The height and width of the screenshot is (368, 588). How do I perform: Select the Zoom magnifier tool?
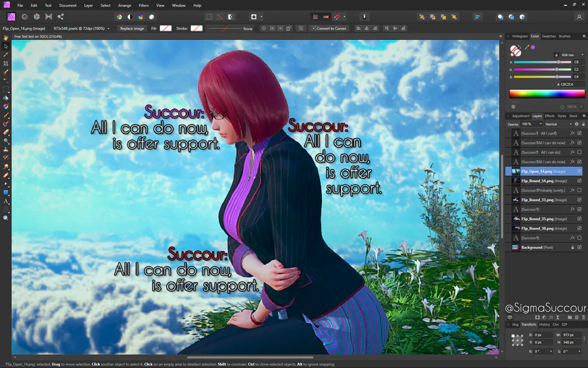pos(6,218)
